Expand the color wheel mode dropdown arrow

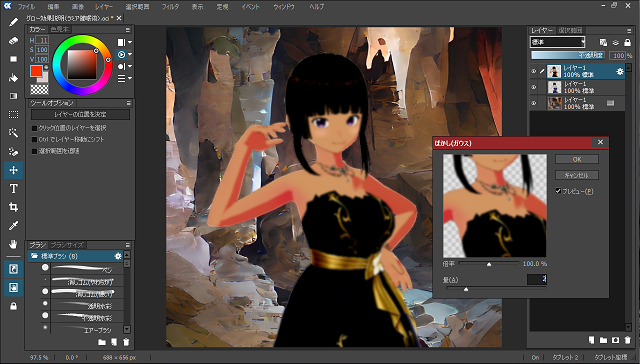pyautogui.click(x=130, y=54)
